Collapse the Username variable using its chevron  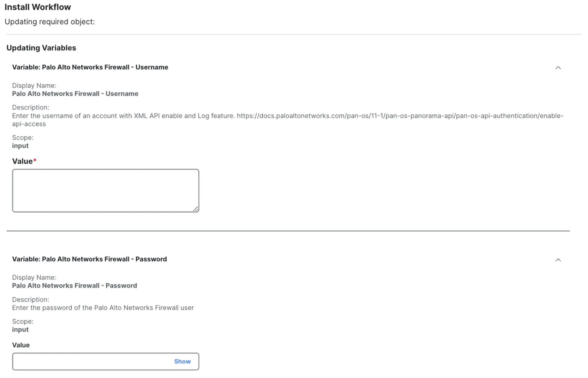click(558, 68)
